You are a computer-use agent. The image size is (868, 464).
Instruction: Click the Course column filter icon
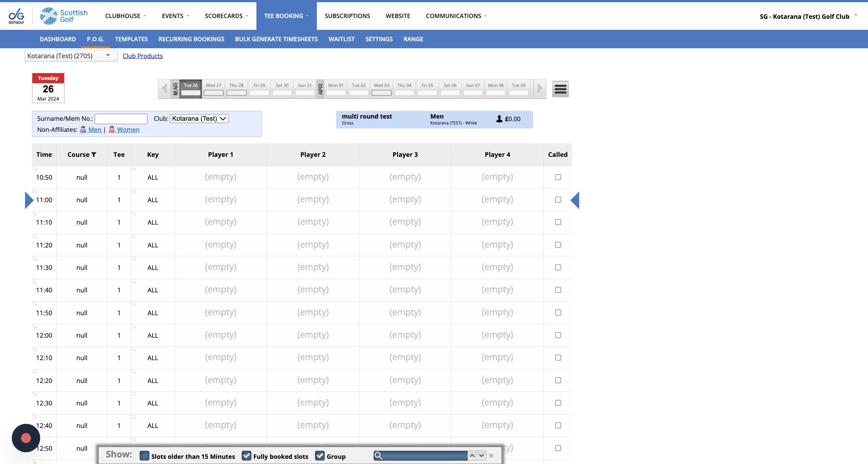click(94, 155)
